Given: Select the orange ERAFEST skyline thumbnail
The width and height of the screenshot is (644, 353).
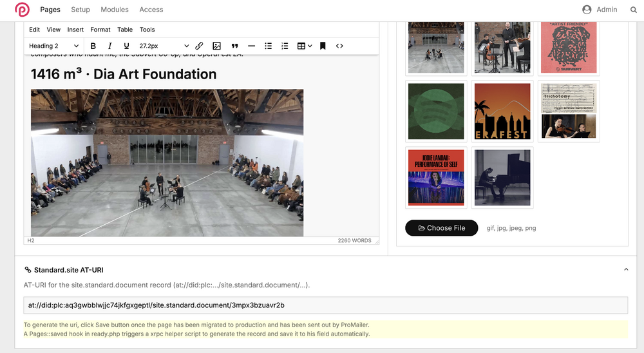Looking at the screenshot, I should (502, 111).
